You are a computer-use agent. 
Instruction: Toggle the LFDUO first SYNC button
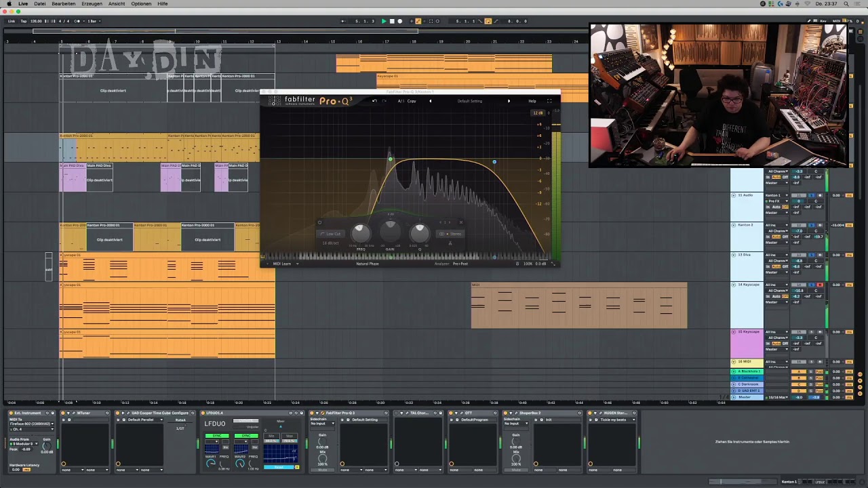click(217, 436)
